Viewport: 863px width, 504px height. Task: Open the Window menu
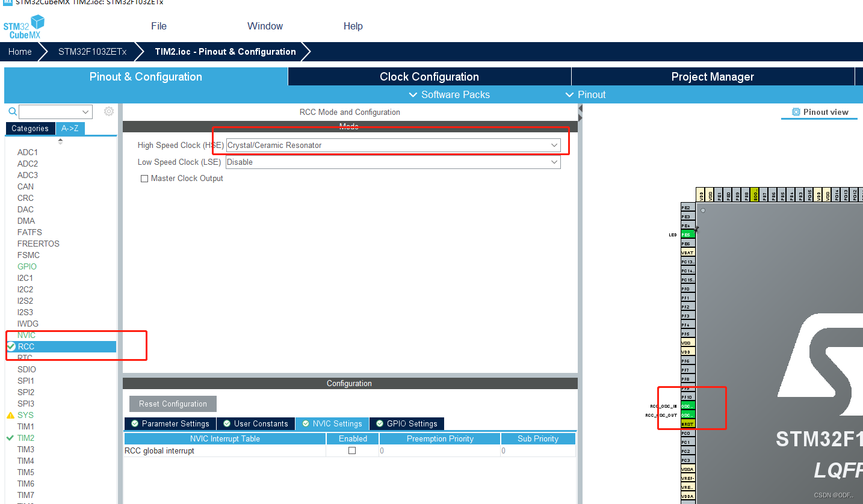click(x=265, y=26)
